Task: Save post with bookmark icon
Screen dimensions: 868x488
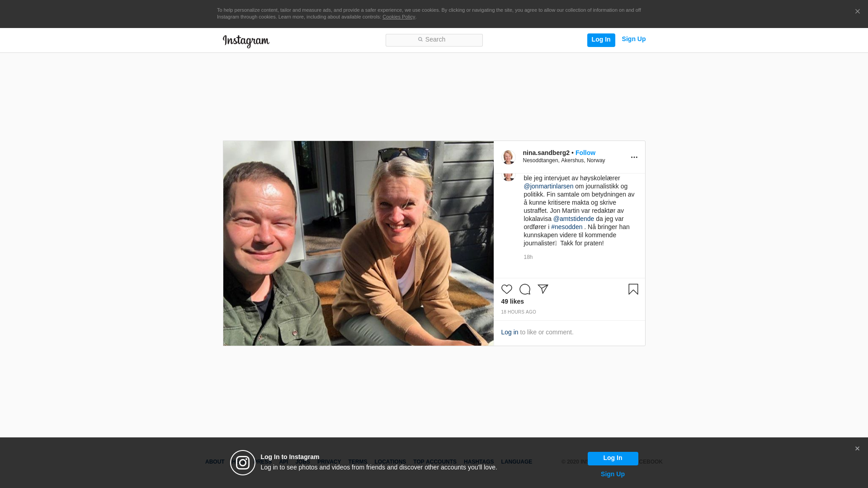Action: (633, 289)
